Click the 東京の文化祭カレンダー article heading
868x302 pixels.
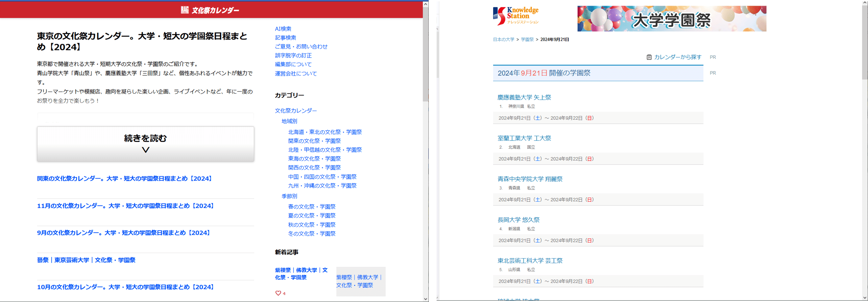point(142,41)
